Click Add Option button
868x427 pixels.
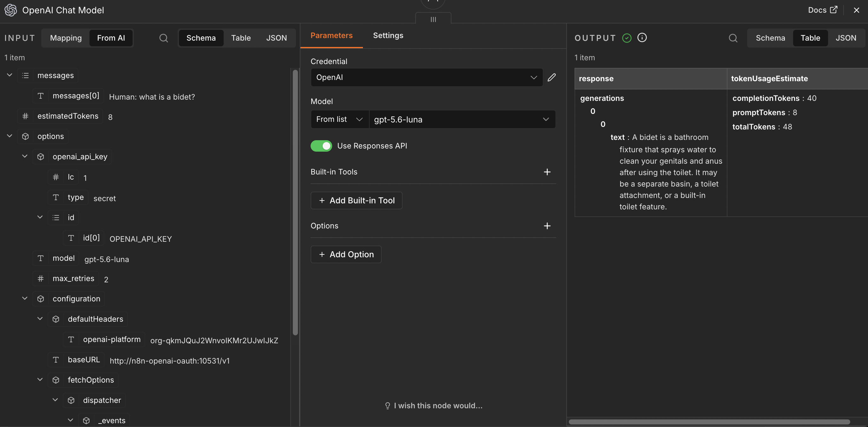[346, 254]
